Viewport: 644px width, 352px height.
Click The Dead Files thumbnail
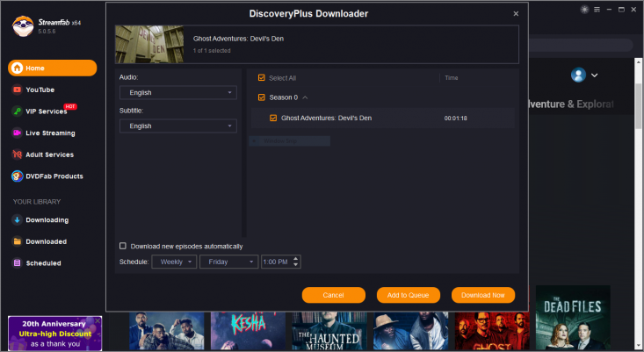pyautogui.click(x=573, y=318)
